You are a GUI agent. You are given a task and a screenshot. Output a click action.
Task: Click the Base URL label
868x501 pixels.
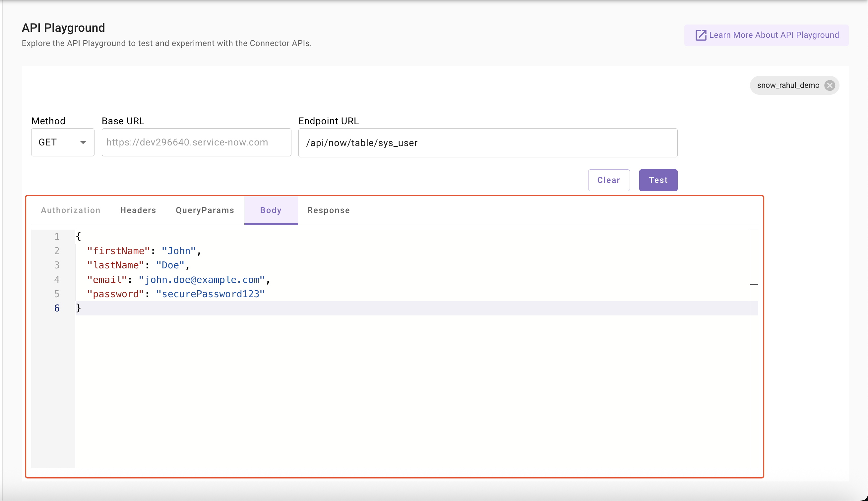[x=123, y=121]
